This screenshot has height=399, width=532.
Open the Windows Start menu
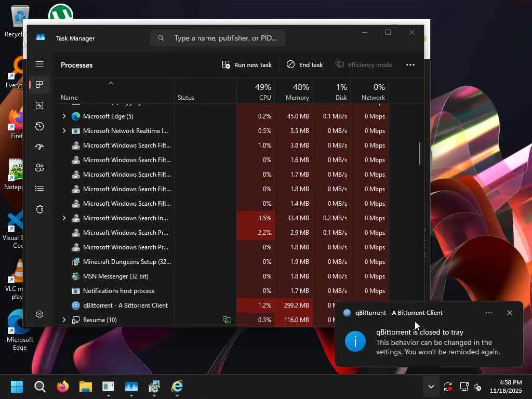pyautogui.click(x=17, y=387)
